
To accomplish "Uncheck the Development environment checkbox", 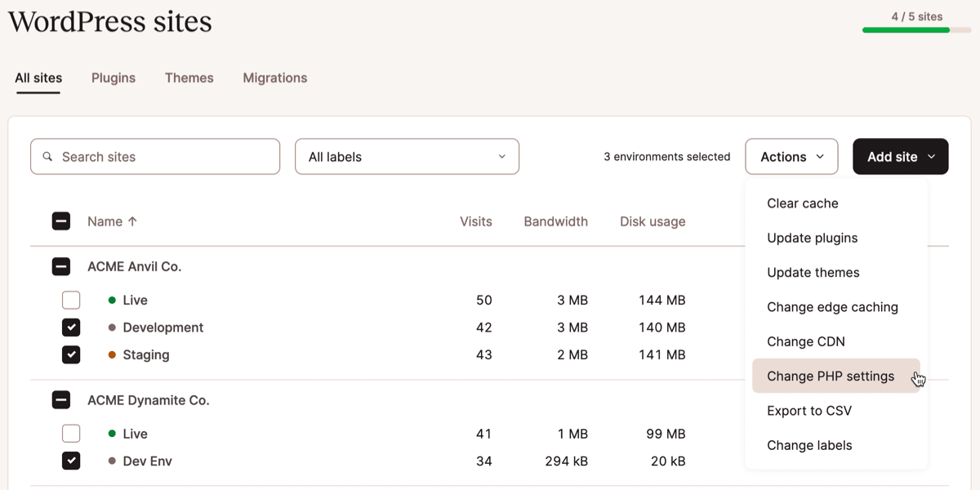I will (71, 327).
